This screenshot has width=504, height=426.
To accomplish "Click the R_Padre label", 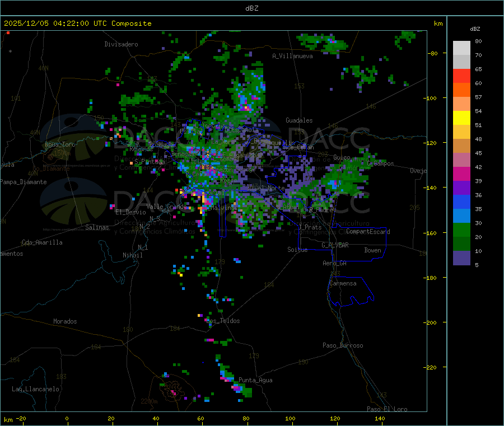I will 321,210.
